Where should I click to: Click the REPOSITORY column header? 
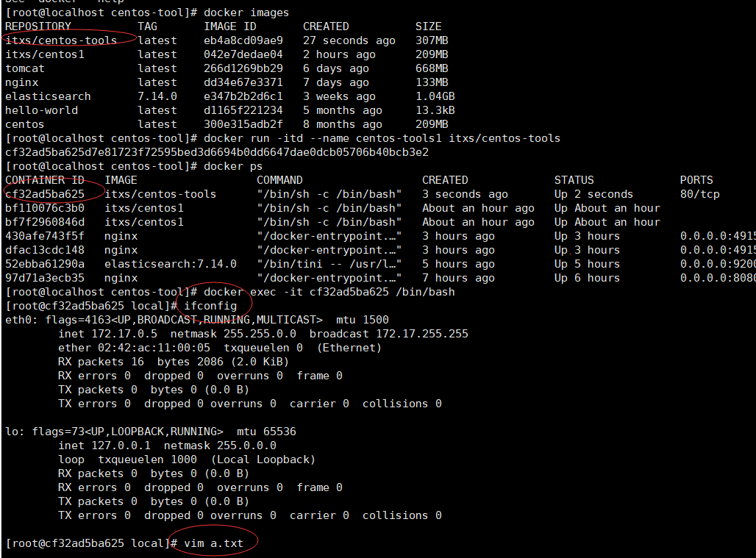click(x=38, y=26)
